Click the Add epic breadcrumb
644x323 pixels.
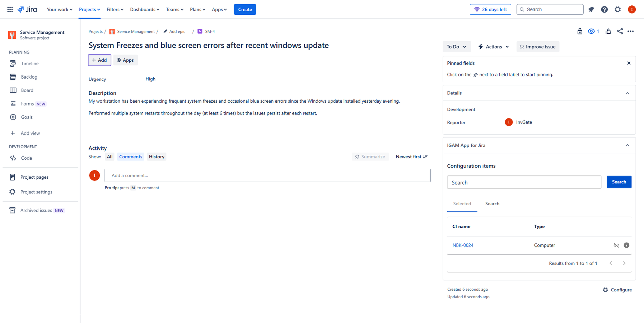174,32
